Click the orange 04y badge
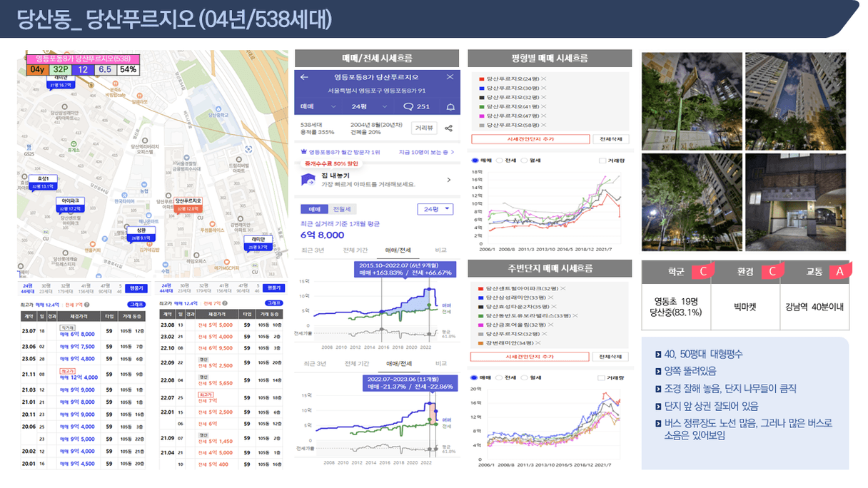868x488 pixels. point(37,69)
